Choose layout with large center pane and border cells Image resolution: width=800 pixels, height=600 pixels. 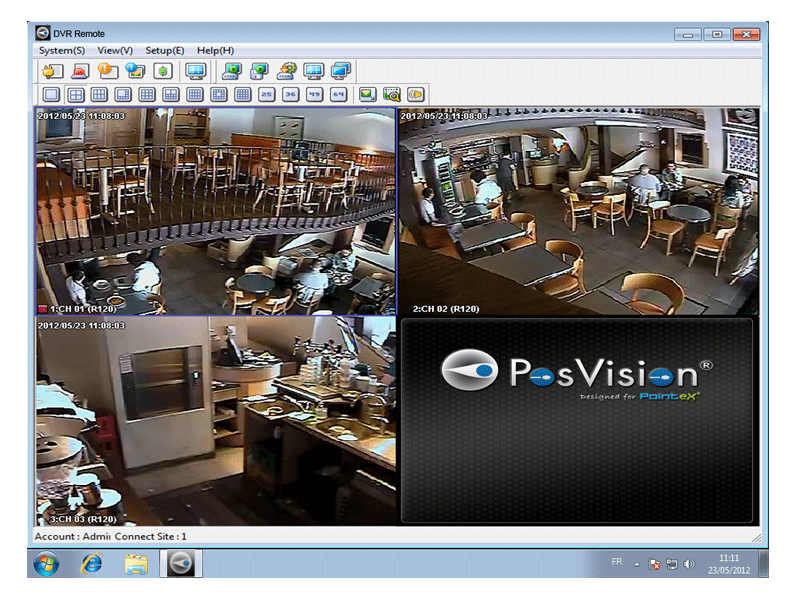[x=219, y=94]
